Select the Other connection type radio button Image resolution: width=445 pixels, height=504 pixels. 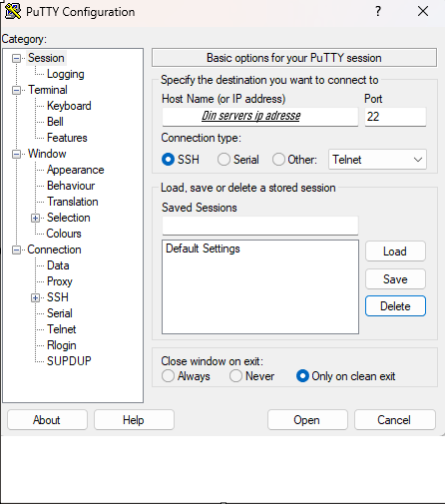click(x=278, y=160)
